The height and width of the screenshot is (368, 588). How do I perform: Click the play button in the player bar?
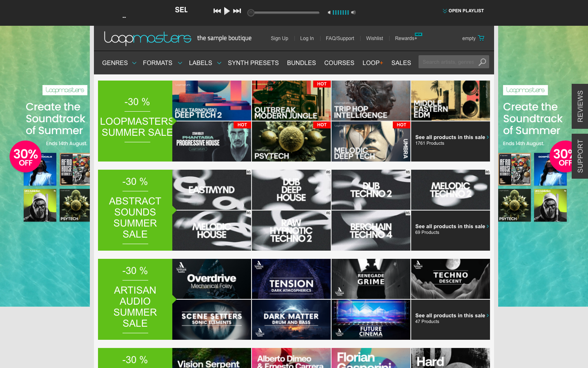click(227, 11)
